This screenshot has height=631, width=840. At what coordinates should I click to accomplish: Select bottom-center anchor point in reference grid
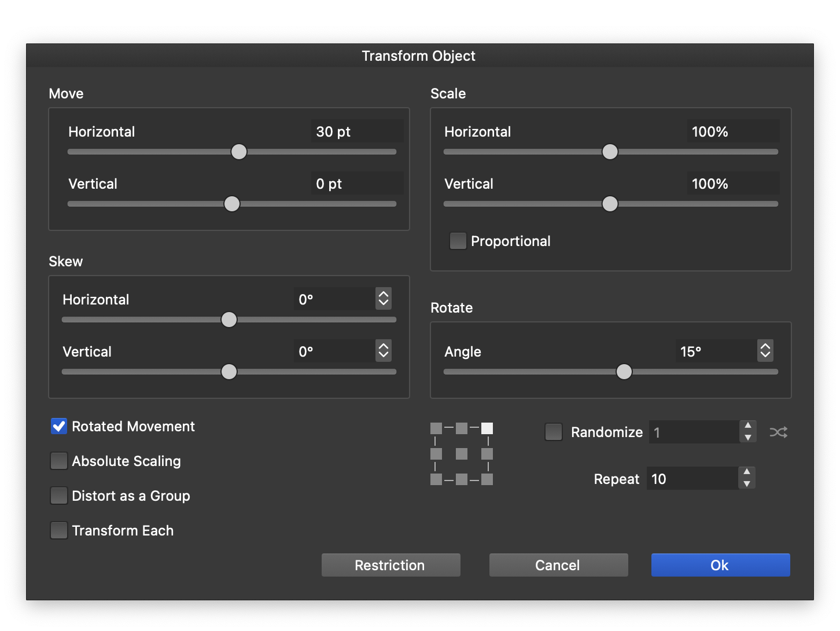462,479
